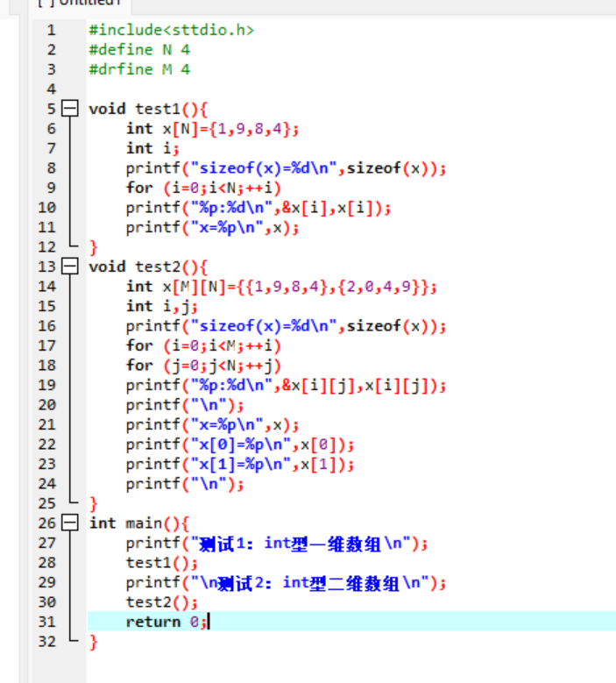Click line number 12 in gutter
Viewport: 616px width, 683px height.
tap(47, 247)
